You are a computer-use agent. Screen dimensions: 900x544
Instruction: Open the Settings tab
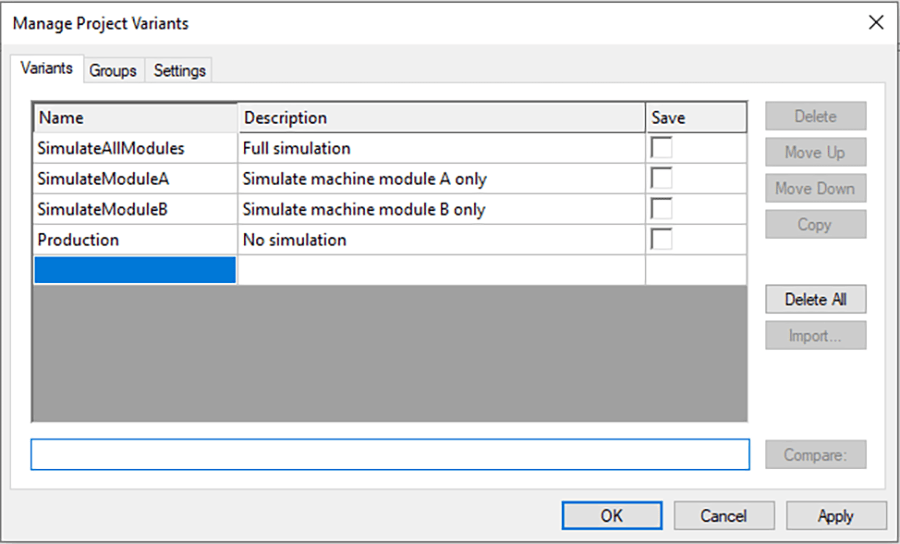click(179, 71)
